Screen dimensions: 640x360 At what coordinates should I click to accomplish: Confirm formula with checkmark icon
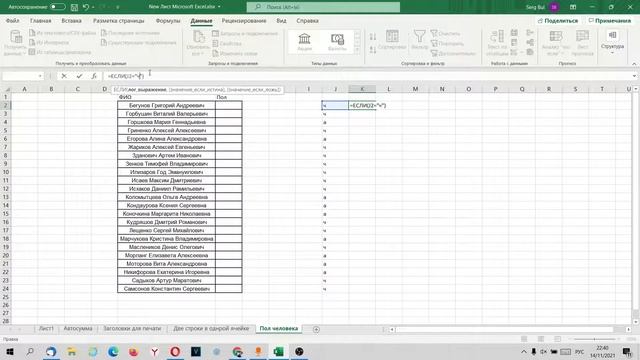click(x=79, y=76)
